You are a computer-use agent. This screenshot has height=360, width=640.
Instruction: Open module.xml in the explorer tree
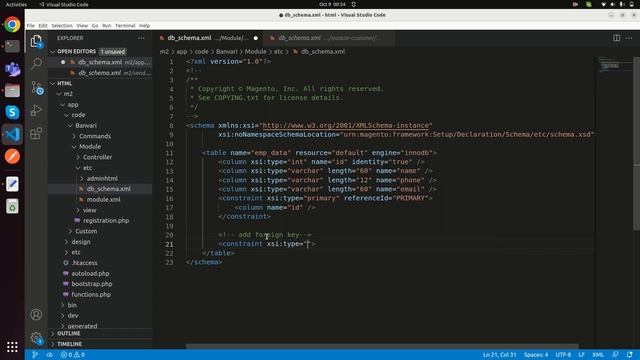coord(103,200)
